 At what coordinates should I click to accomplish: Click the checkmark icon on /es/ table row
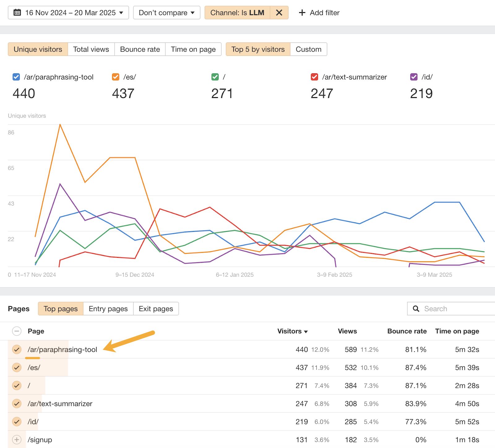[x=17, y=368]
